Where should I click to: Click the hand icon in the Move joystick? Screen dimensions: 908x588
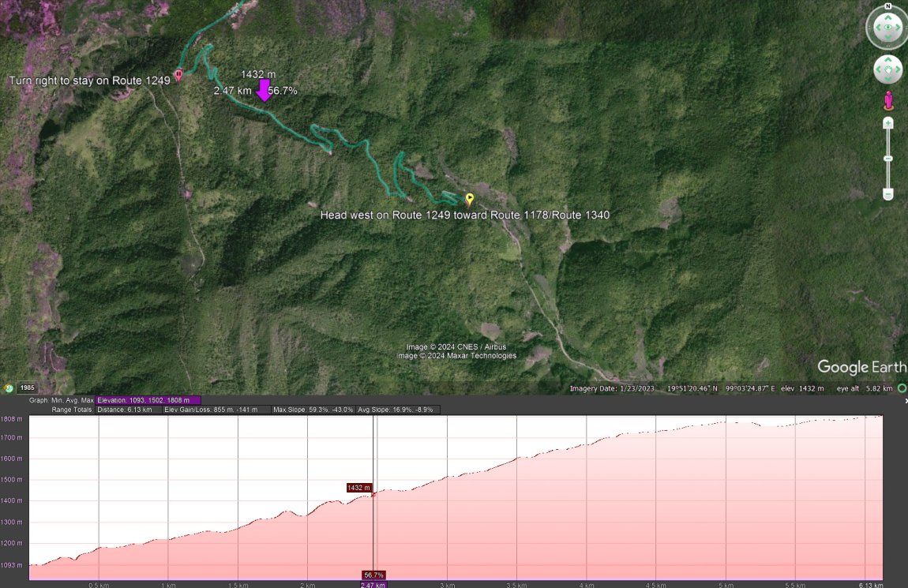(888, 68)
